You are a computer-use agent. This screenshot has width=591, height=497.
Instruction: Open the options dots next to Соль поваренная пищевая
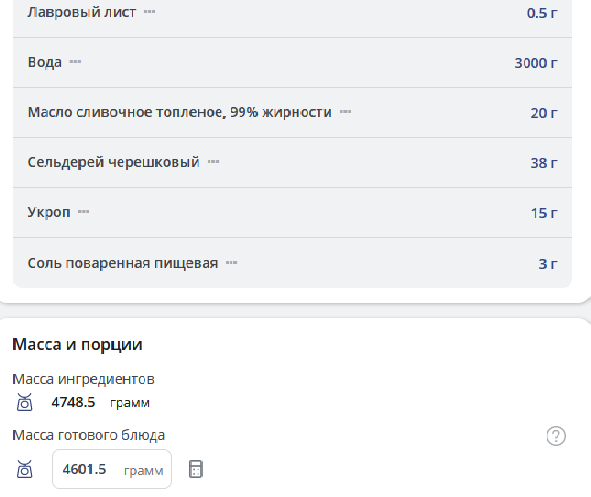click(x=231, y=263)
